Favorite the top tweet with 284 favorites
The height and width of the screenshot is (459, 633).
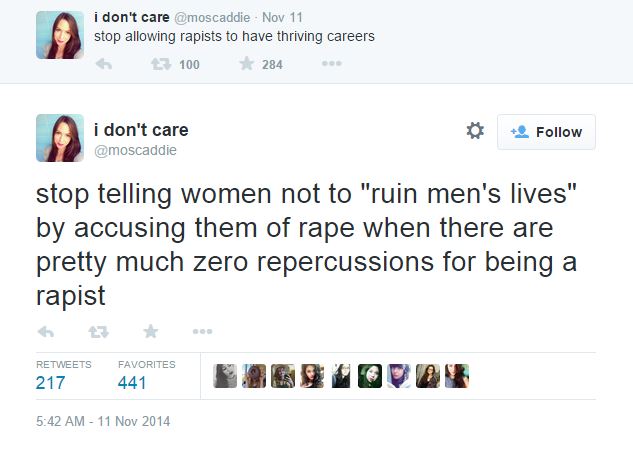pos(246,63)
